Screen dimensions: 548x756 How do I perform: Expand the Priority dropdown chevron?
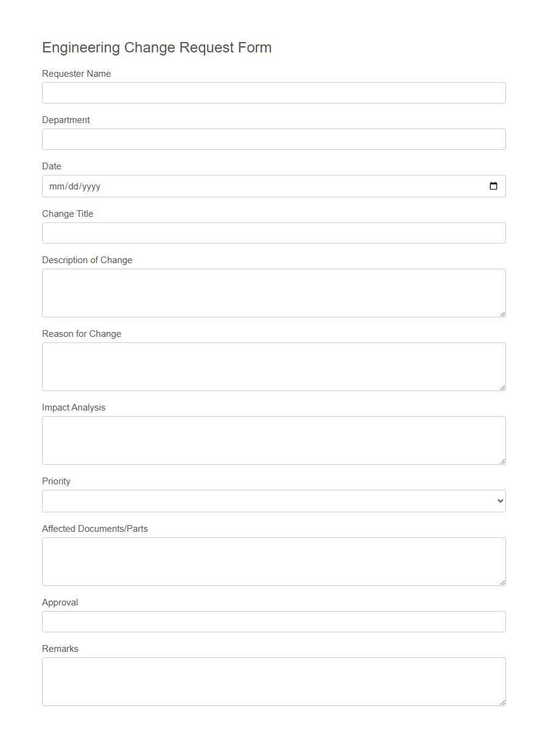501,501
